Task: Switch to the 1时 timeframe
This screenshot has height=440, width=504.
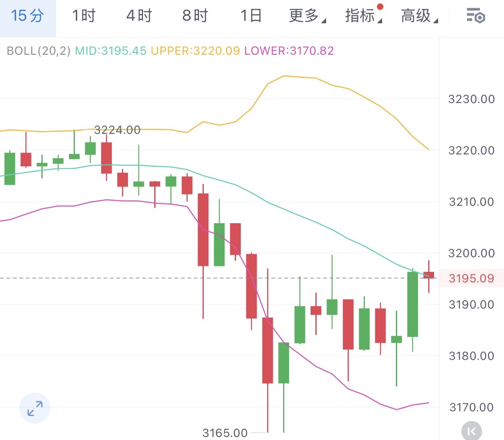Action: pos(84,16)
